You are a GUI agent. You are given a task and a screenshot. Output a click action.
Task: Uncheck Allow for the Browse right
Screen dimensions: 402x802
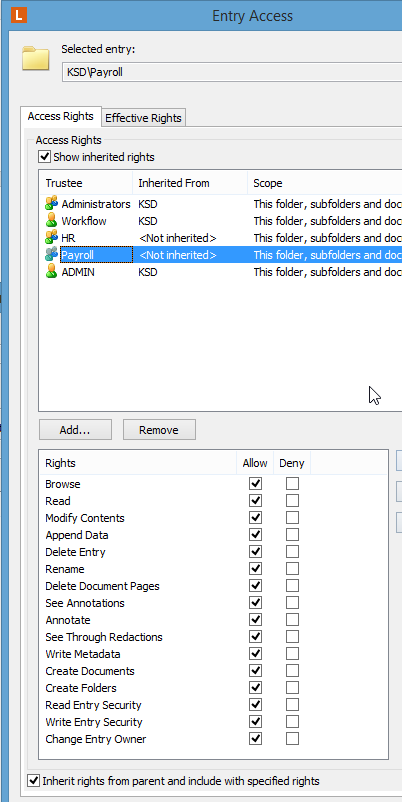255,484
